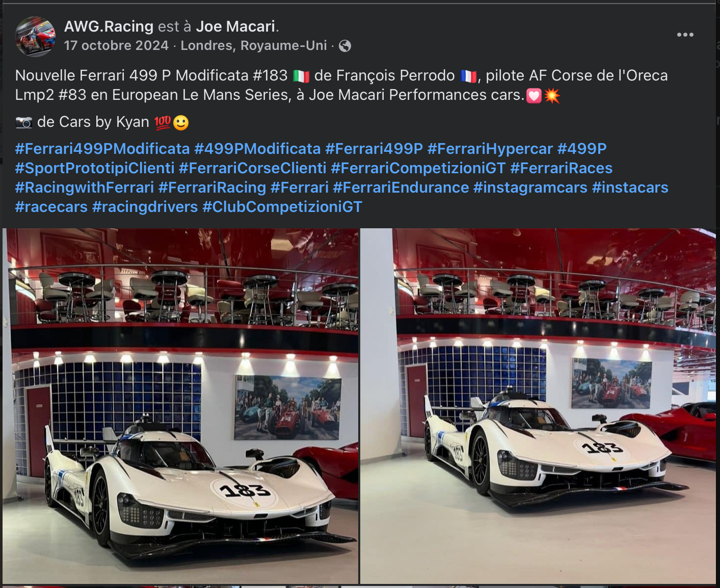Follow the #ClubCompetizioniGT hashtag
The image size is (720, 588).
282,207
